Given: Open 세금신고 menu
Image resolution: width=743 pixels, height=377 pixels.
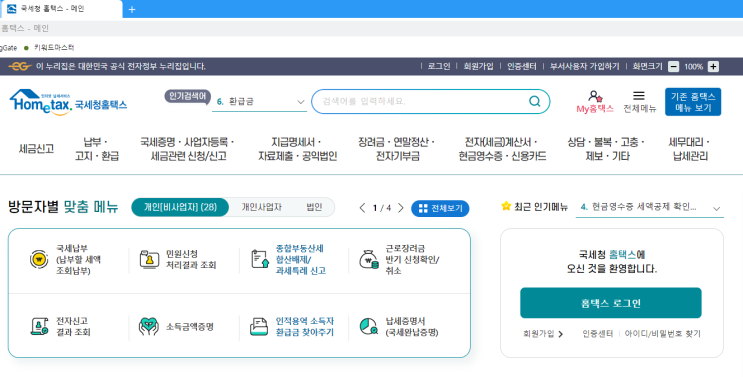Looking at the screenshot, I should coord(36,149).
